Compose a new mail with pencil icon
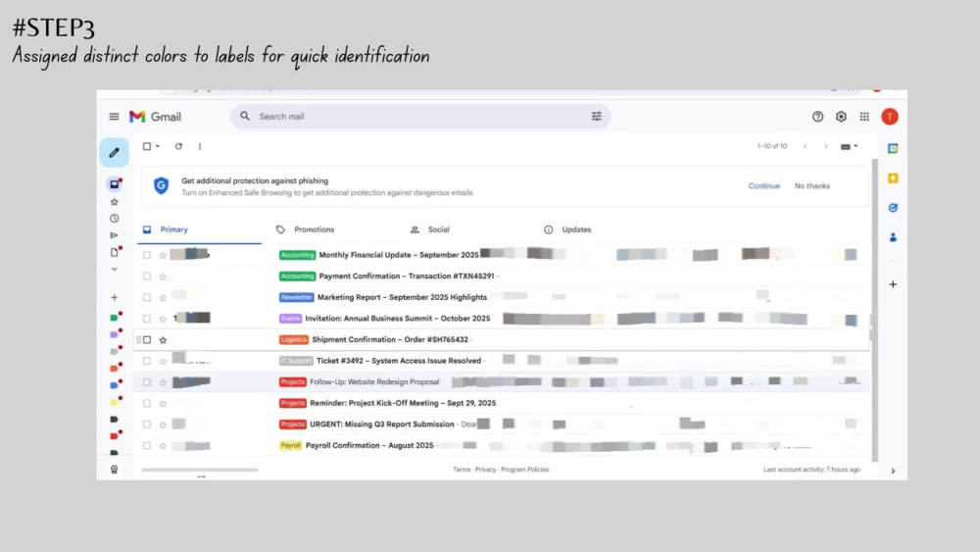Viewport: 980px width, 552px height. point(114,153)
